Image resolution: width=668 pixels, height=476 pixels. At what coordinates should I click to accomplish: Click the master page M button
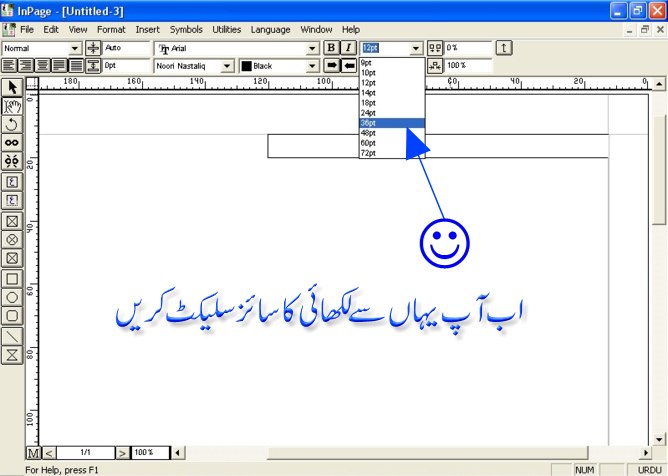click(33, 453)
